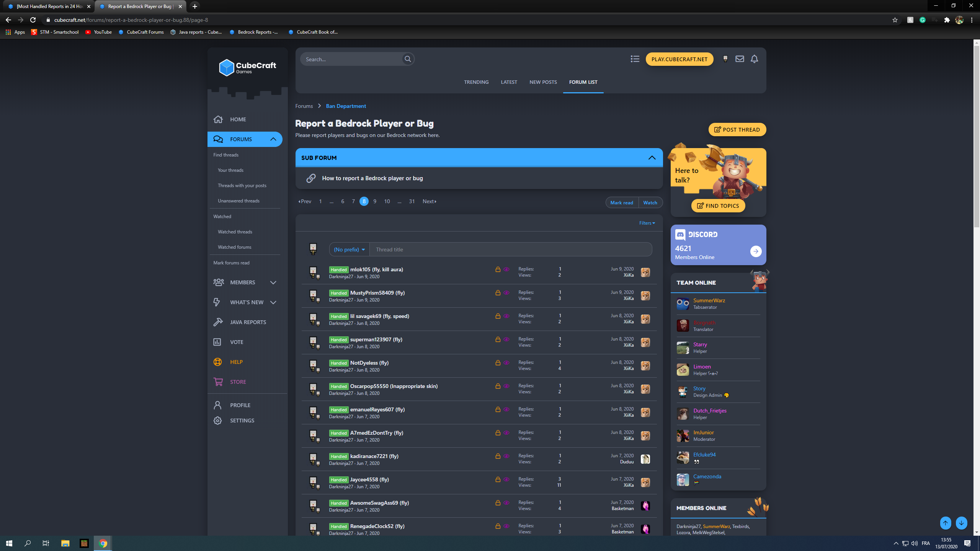Click the search magnifier icon in forum header

pos(408,59)
